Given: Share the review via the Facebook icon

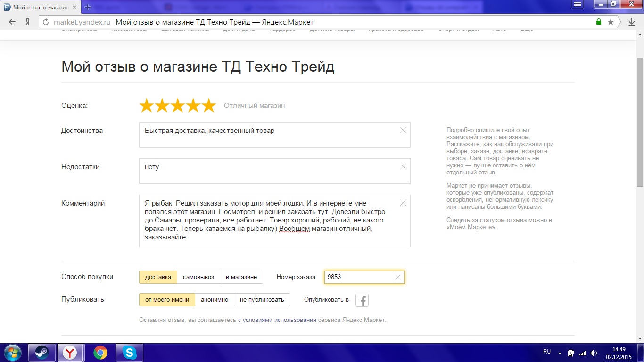Looking at the screenshot, I should [362, 300].
